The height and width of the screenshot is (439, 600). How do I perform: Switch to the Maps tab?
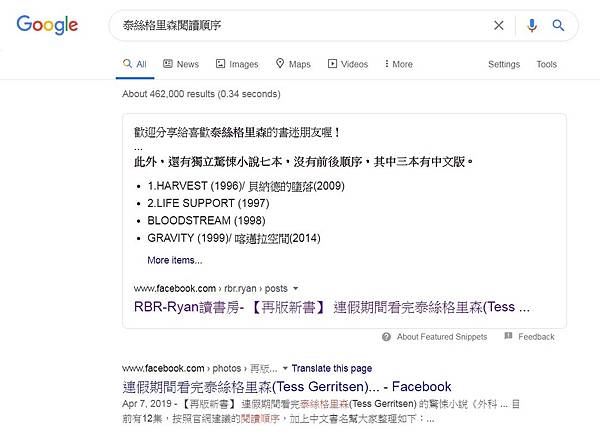pos(293,64)
